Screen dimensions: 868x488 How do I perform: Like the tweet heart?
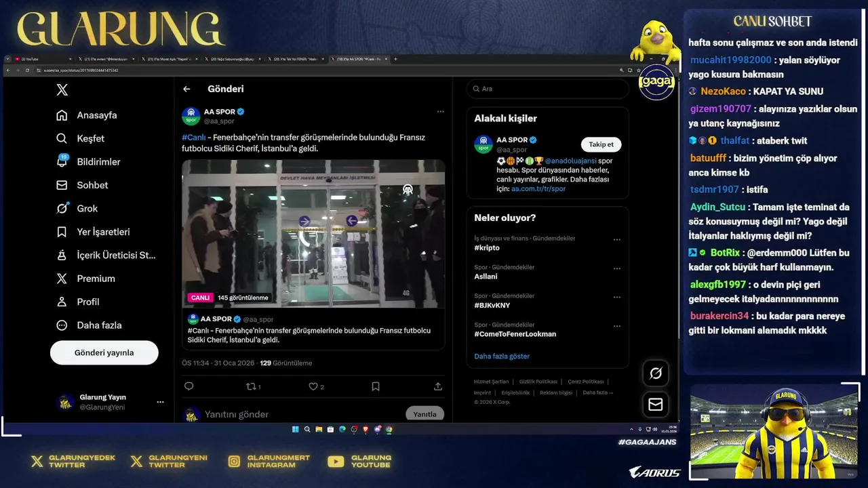click(316, 386)
